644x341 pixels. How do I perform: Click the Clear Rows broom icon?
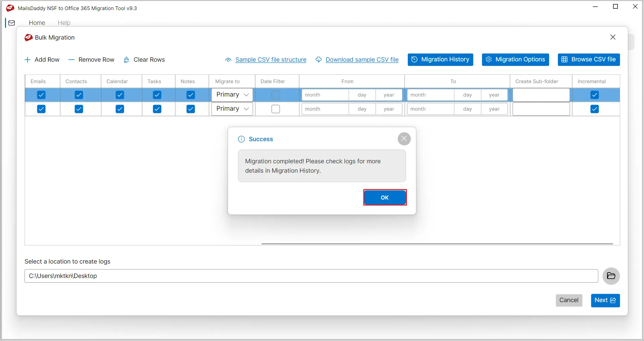pos(127,60)
